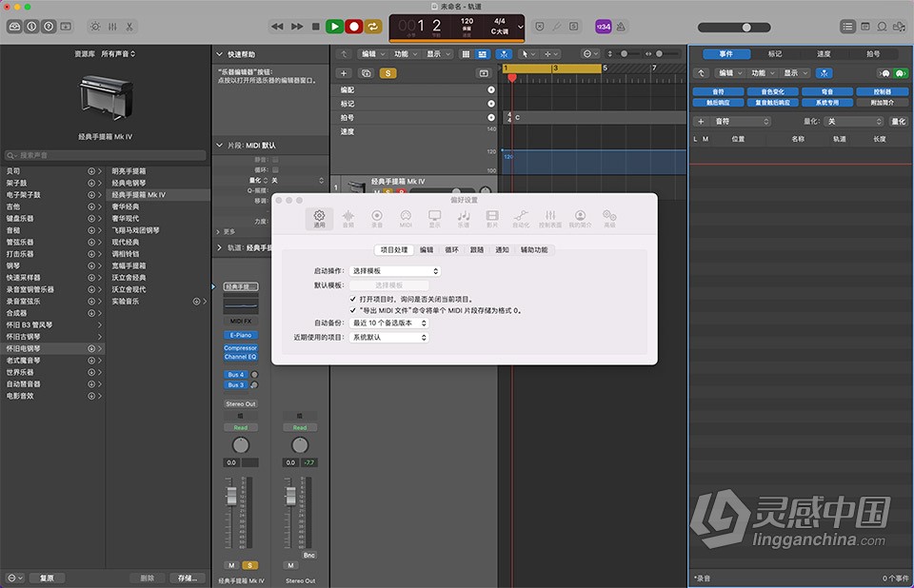Screen dimensions: 914x588
Task: Switch to the 循环 preferences tab
Action: [451, 249]
